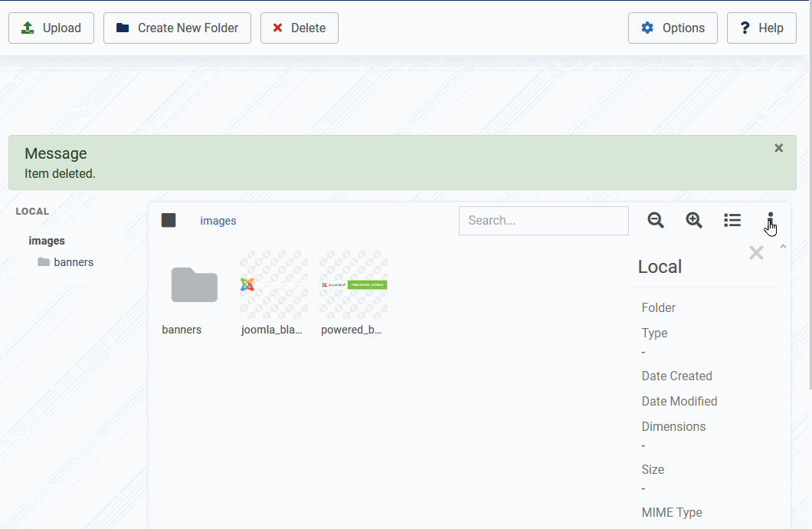Image resolution: width=812 pixels, height=529 pixels.
Task: Open the Options settings
Action: pyautogui.click(x=673, y=28)
